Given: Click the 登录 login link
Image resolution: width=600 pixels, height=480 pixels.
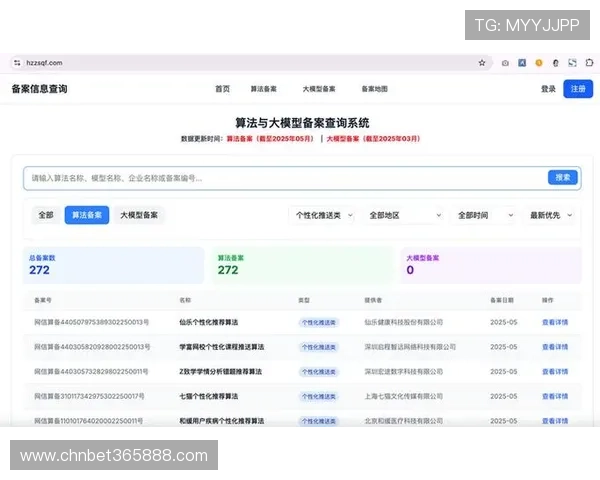Looking at the screenshot, I should pyautogui.click(x=548, y=89).
